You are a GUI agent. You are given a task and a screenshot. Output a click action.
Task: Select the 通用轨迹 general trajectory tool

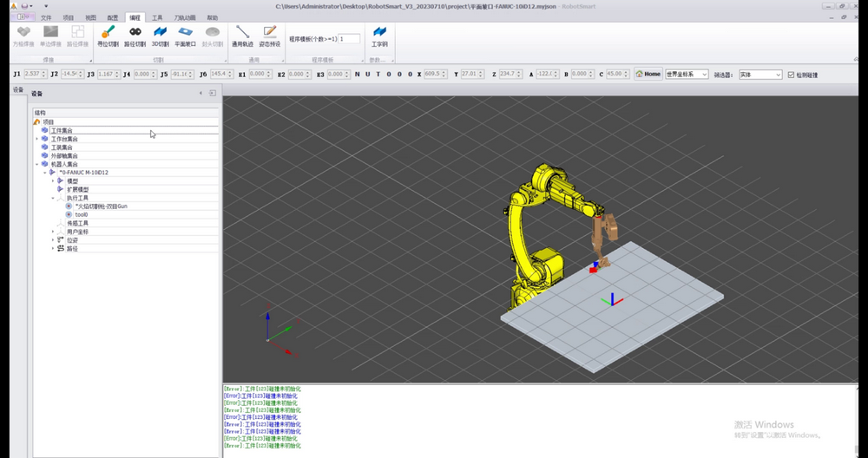coord(243,32)
